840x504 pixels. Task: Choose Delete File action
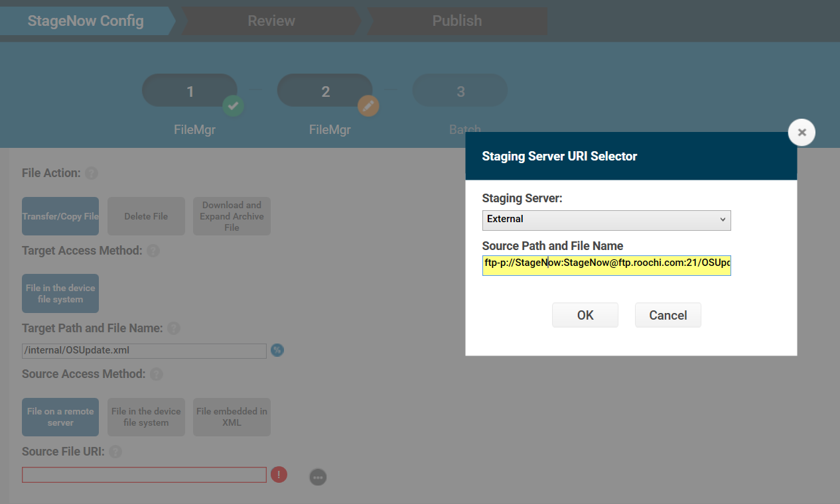[146, 216]
